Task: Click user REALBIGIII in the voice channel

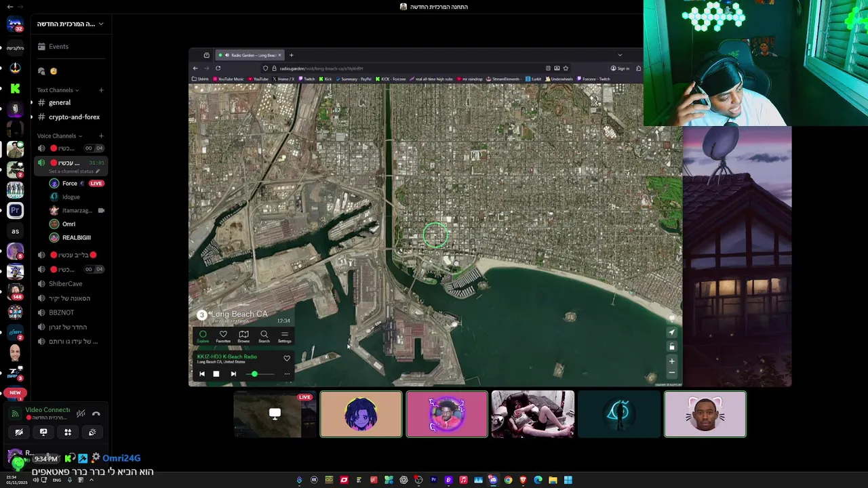Action: tap(77, 238)
